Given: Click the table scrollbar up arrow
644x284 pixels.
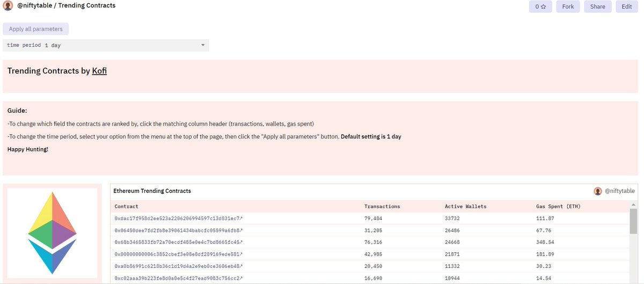Looking at the screenshot, I should 634,205.
